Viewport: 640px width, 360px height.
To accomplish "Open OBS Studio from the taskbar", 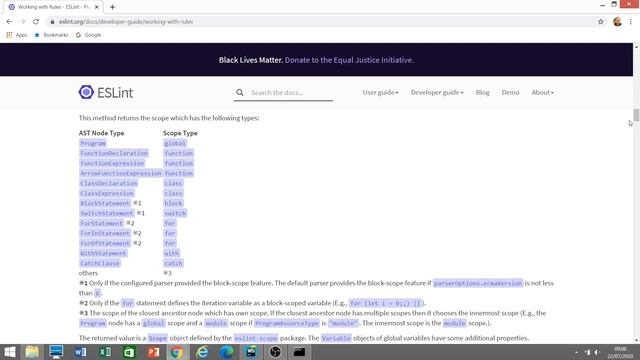I will coord(275,352).
